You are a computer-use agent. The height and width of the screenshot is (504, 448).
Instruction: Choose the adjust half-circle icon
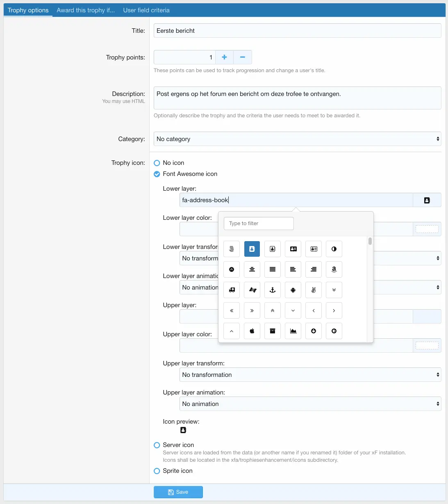click(x=334, y=249)
